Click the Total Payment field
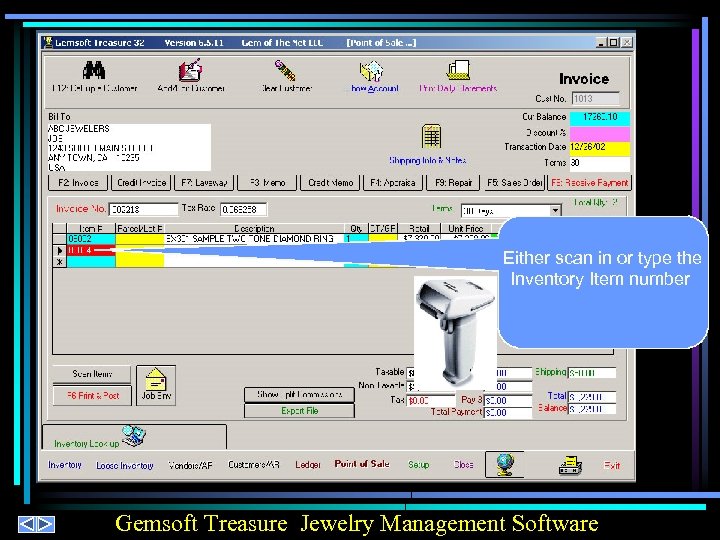 coord(508,412)
